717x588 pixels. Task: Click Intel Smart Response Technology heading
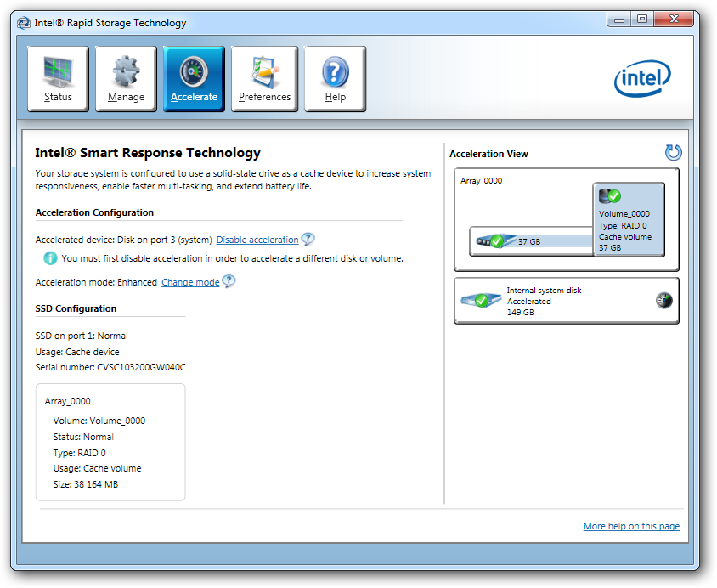pyautogui.click(x=148, y=153)
